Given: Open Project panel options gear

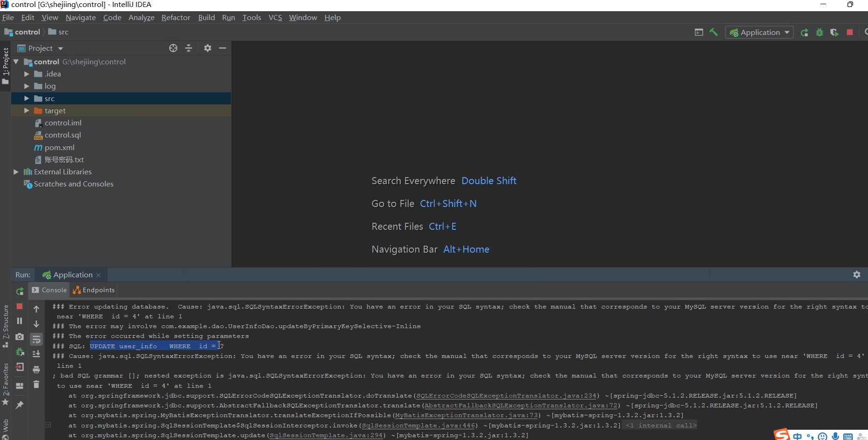Looking at the screenshot, I should [x=208, y=48].
